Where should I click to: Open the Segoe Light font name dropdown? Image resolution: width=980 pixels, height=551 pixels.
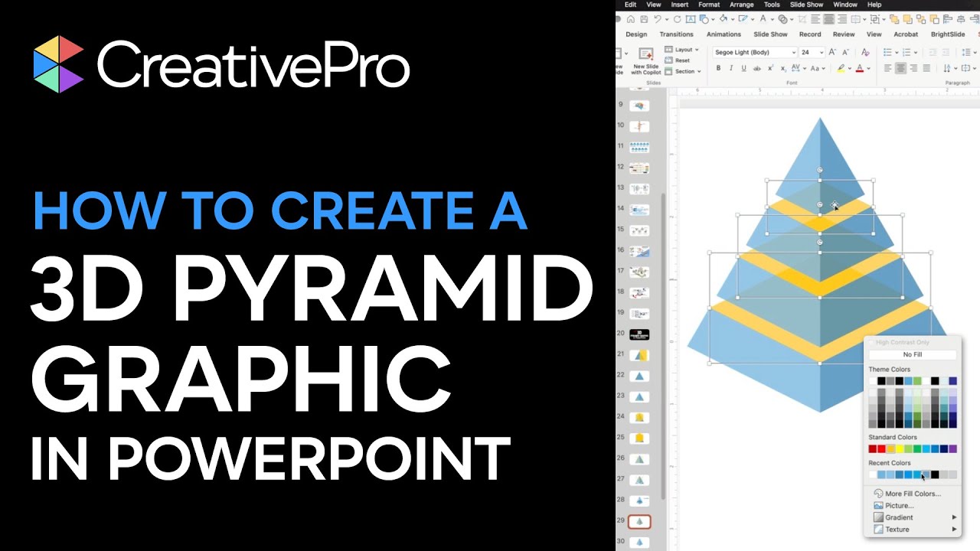[x=794, y=52]
